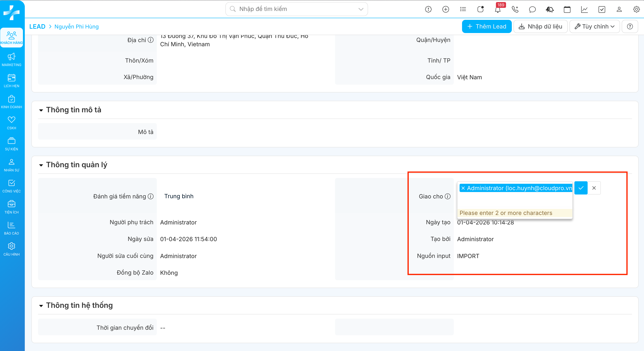This screenshot has width=644, height=351.
Task: Open the Tùy chỉnh dropdown
Action: click(x=594, y=26)
